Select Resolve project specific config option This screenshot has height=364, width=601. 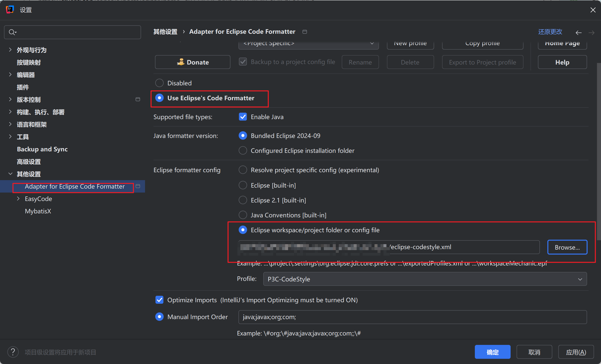tap(243, 170)
